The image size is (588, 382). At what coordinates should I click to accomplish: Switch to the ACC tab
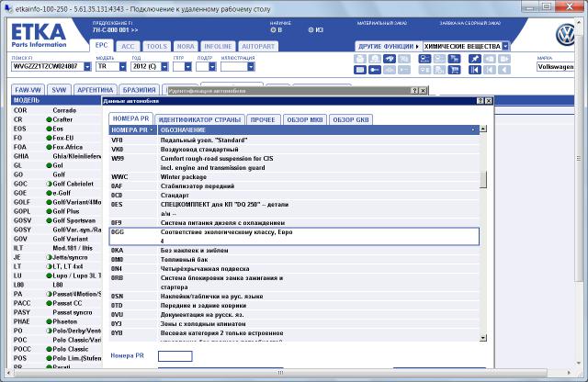coord(128,47)
